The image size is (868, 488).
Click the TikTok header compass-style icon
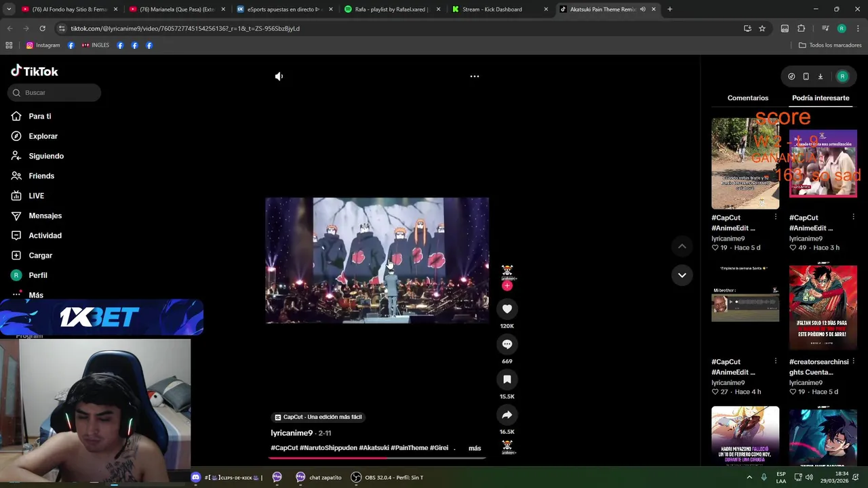pos(791,77)
